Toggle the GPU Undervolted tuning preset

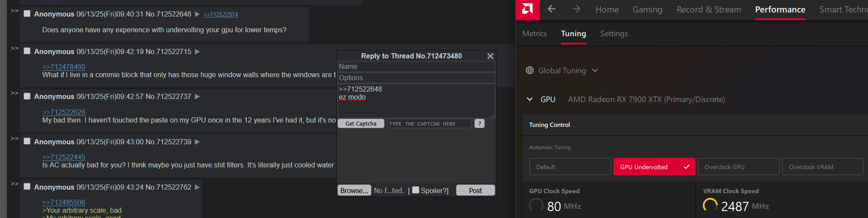coord(654,167)
